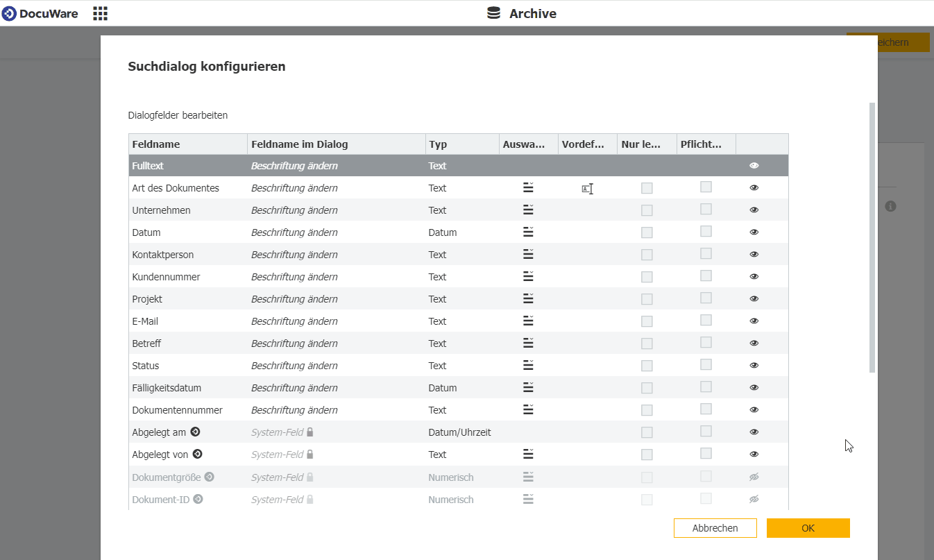The height and width of the screenshot is (560, 934).
Task: Open select list icon for Kundennummer
Action: 528,277
